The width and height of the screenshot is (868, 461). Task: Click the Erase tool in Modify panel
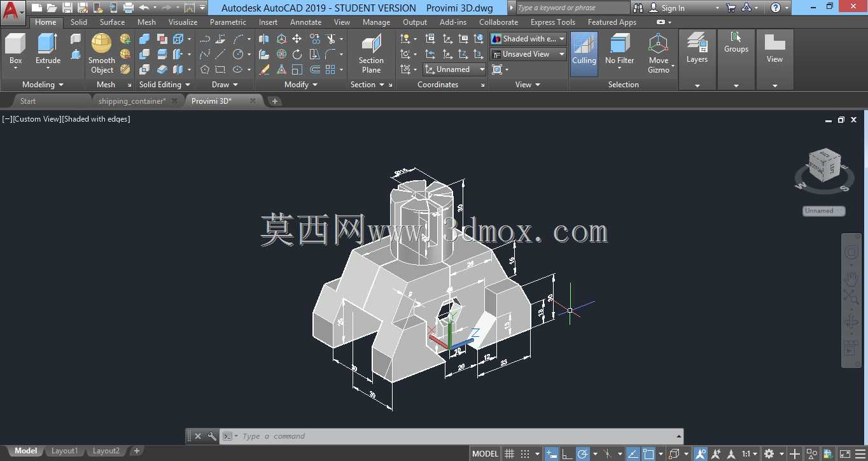(264, 69)
